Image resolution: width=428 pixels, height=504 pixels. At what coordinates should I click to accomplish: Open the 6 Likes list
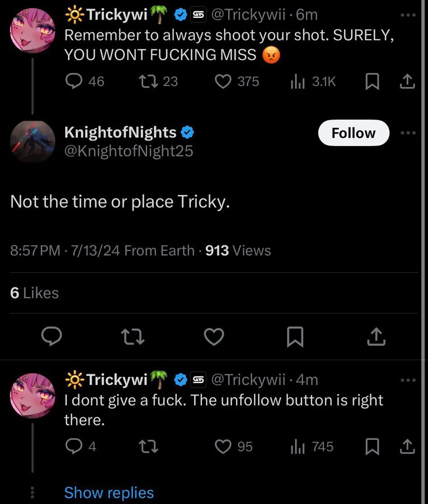[34, 293]
